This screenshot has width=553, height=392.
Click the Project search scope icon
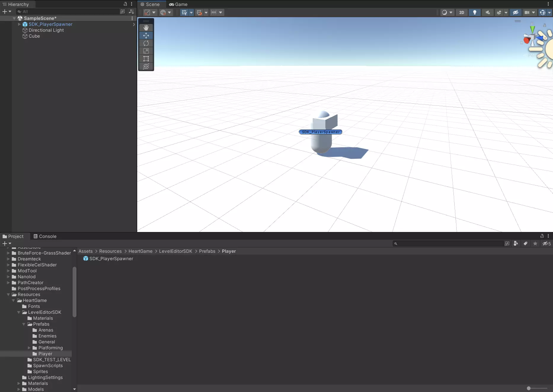507,244
